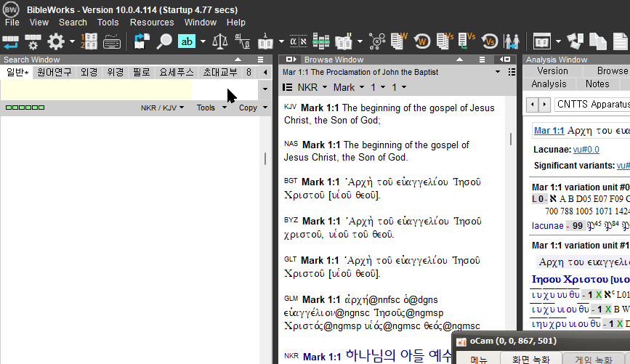The width and height of the screenshot is (630, 364).
Task: Open the button bar configuration icon with small gear
Action: [x=33, y=41]
